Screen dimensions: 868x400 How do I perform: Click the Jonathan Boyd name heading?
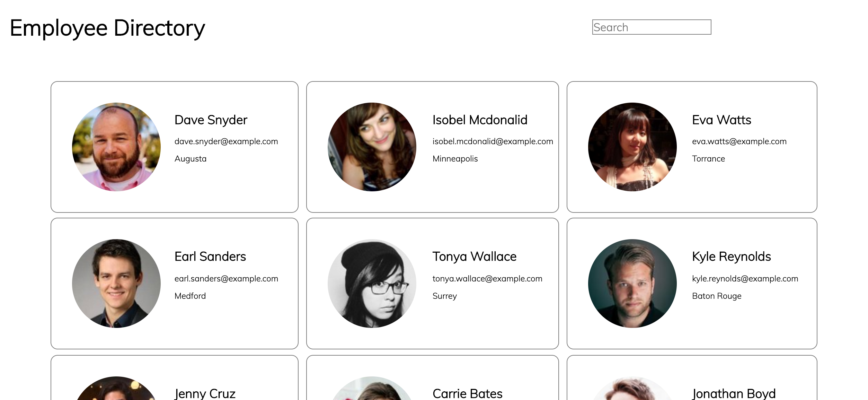click(x=734, y=394)
